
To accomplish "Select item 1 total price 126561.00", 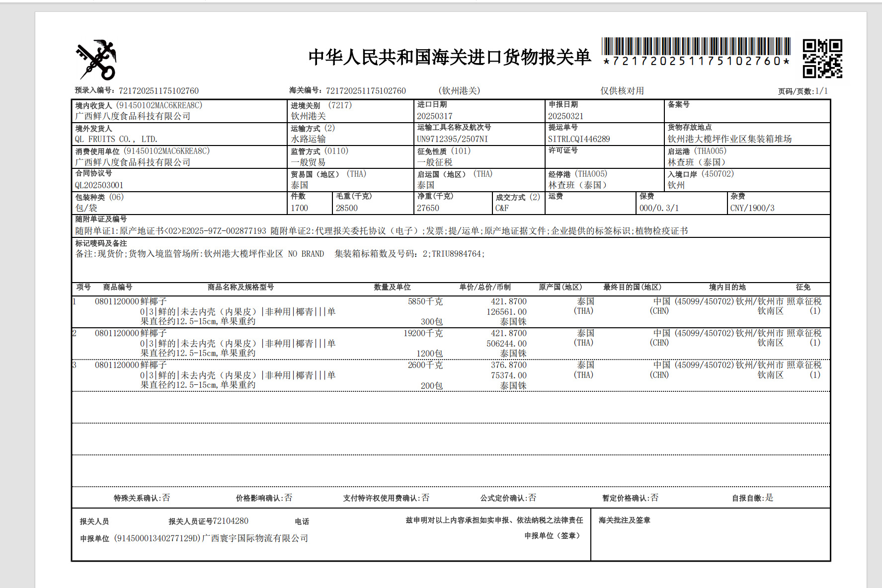I will coord(506,312).
